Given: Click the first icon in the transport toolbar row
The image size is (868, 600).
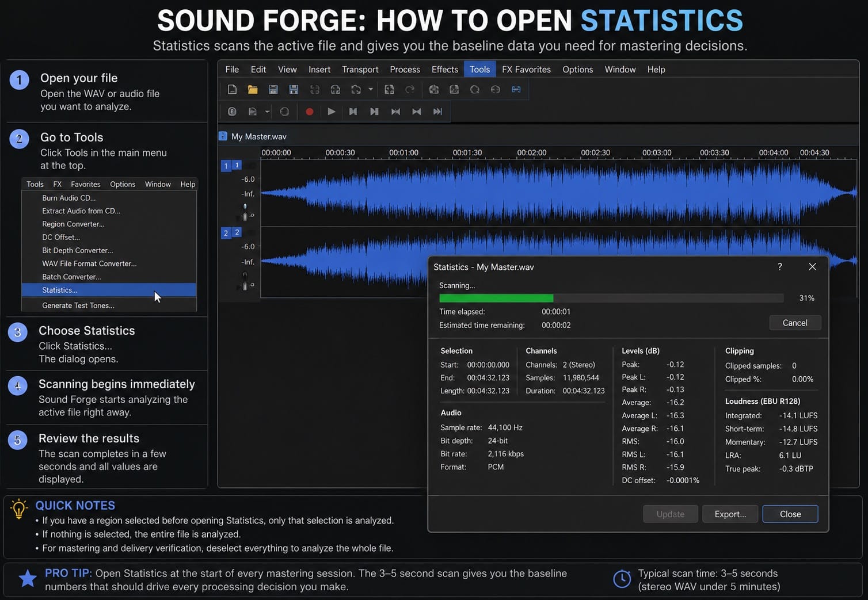Looking at the screenshot, I should [232, 112].
